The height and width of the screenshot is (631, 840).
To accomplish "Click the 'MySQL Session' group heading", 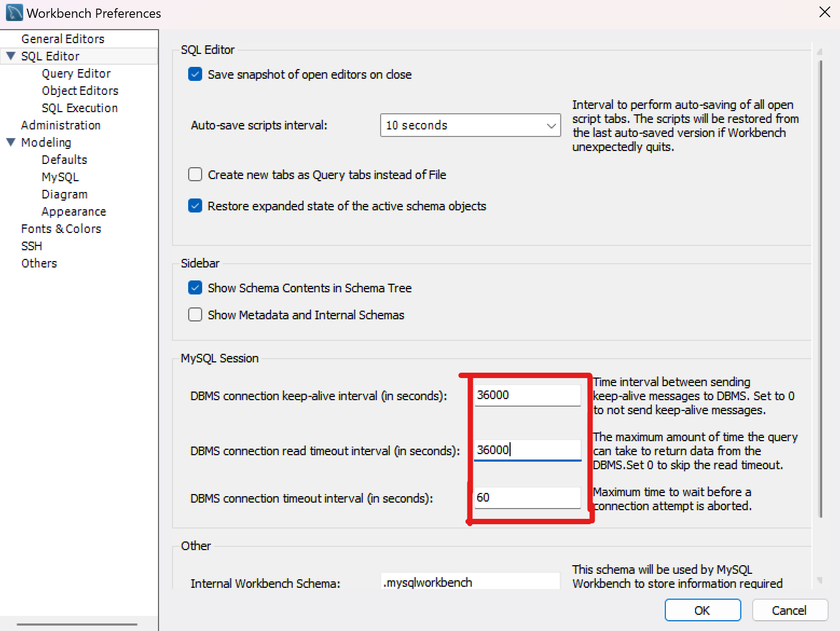I will pyautogui.click(x=219, y=358).
